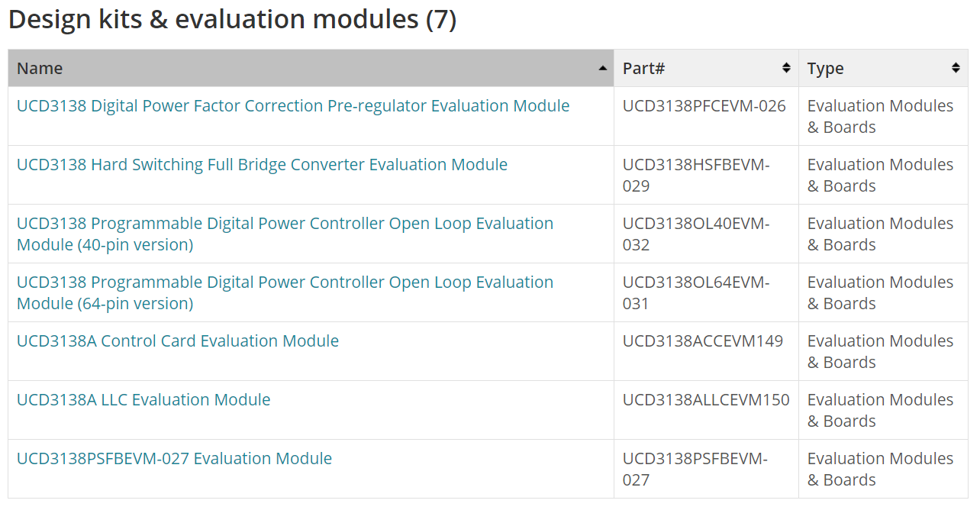
Task: Click the Type column sort arrows icon
Action: pos(956,68)
